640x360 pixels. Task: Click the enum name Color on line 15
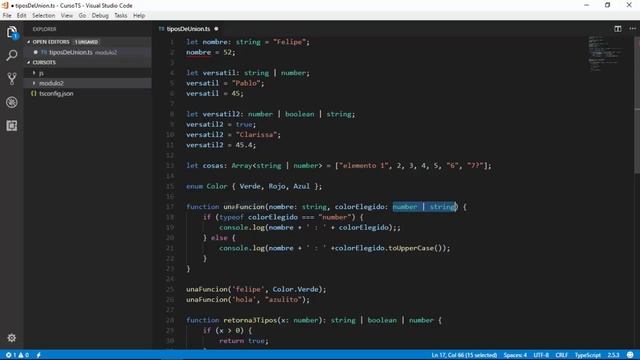click(217, 186)
